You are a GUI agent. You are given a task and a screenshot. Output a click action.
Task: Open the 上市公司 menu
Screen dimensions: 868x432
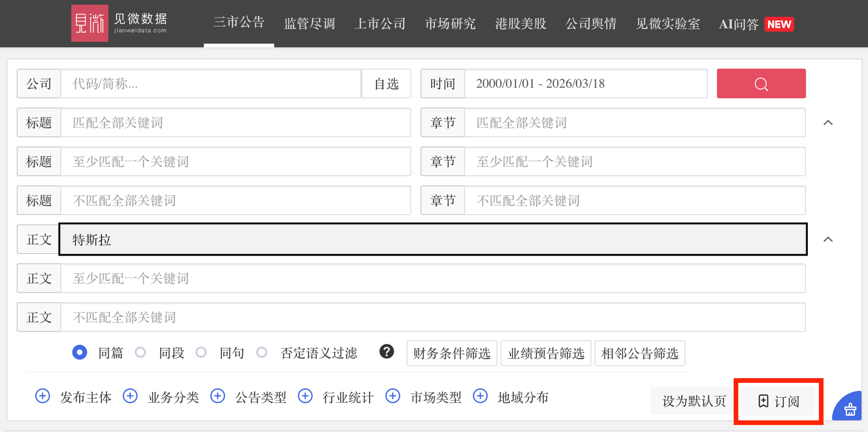(x=380, y=24)
